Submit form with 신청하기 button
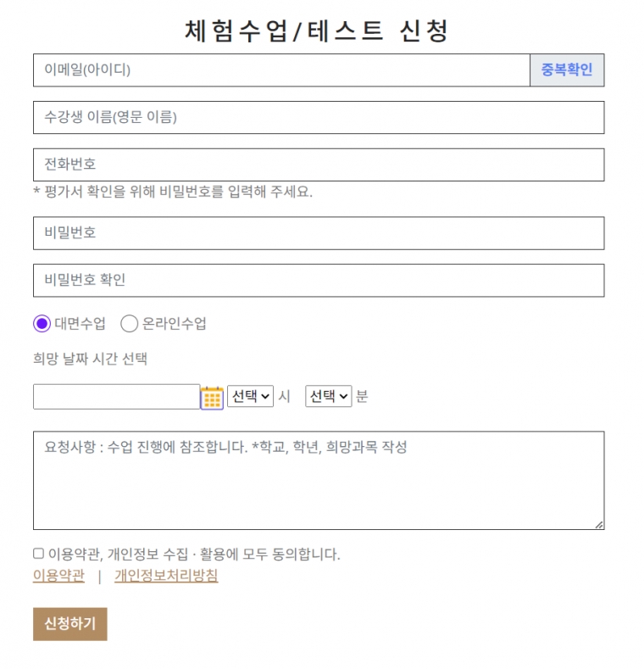The height and width of the screenshot is (669, 644). coord(70,624)
